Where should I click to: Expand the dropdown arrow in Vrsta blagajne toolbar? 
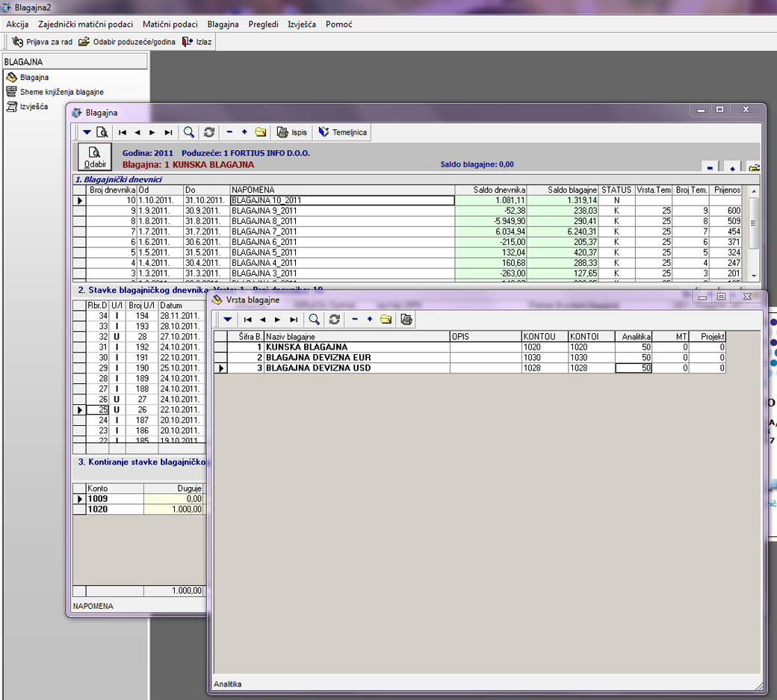pos(227,320)
